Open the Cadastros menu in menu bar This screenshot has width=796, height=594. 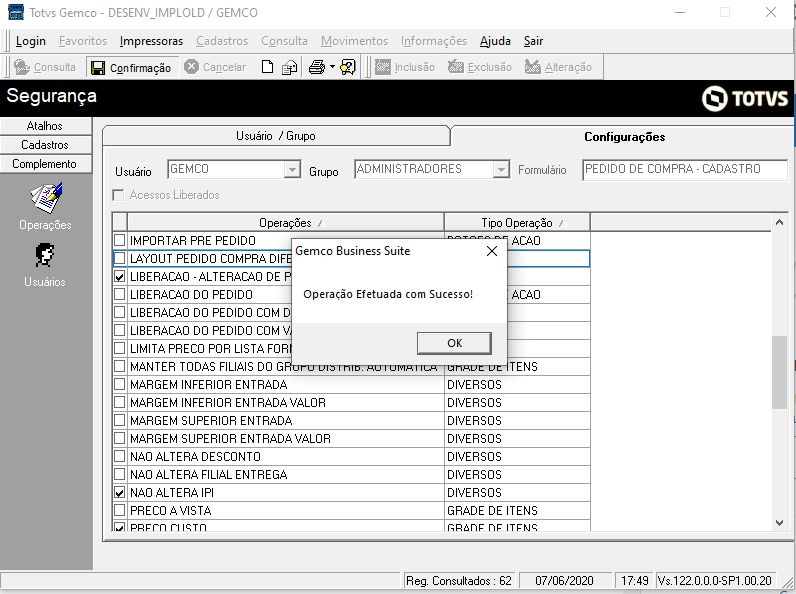pyautogui.click(x=222, y=41)
